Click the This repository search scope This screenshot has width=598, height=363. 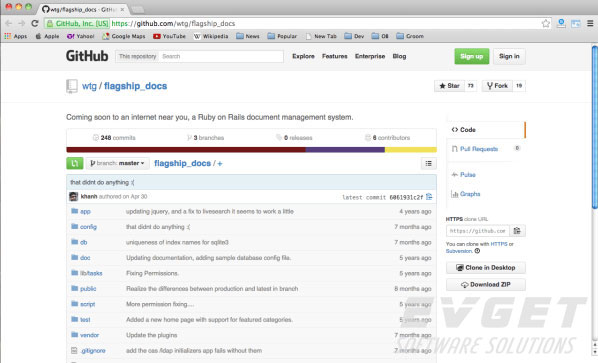[137, 56]
